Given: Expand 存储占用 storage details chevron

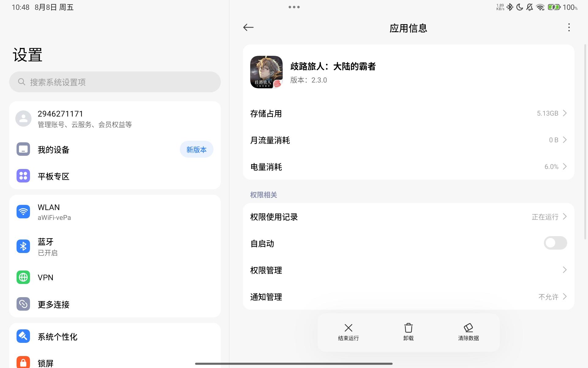Looking at the screenshot, I should (x=564, y=113).
